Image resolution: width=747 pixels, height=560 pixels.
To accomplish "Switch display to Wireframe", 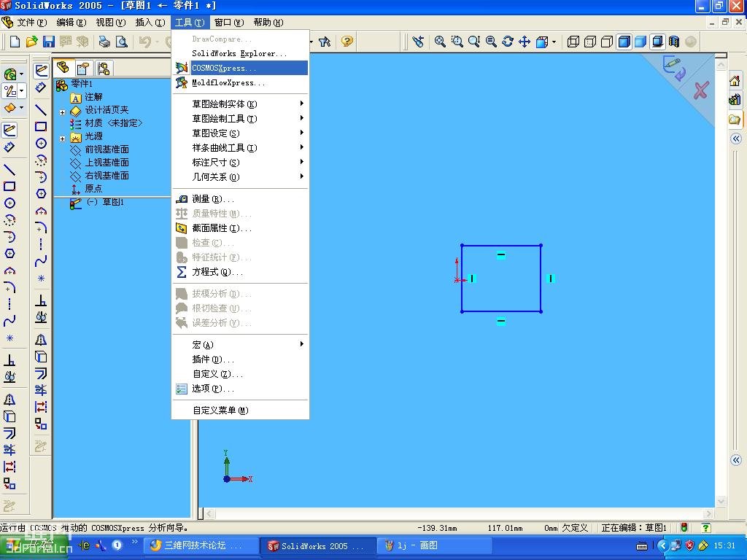I will (x=573, y=42).
